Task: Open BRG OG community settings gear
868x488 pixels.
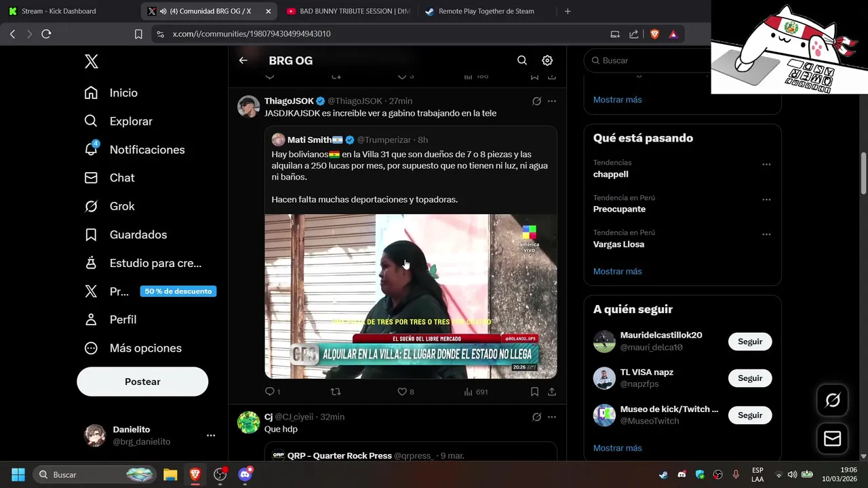Action: point(547,60)
